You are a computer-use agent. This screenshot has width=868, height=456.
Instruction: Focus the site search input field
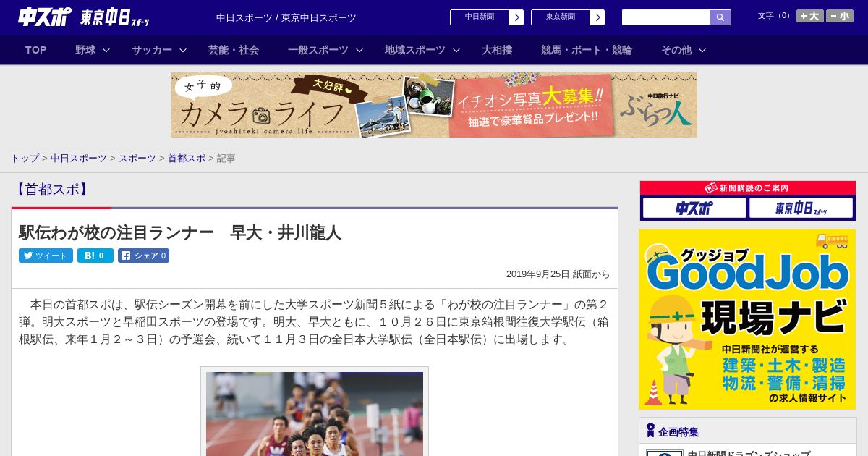666,17
